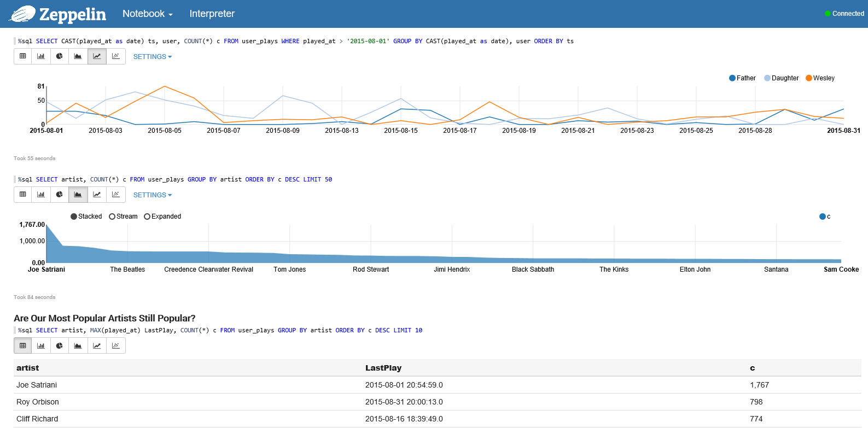This screenshot has height=428, width=868.
Task: Select the Stacked radio option
Action: tap(74, 216)
